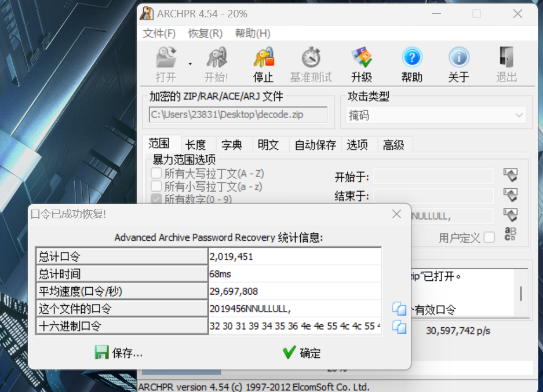Close the ARCHPR main window
Screen dimensions: 543x392
pyautogui.click(x=518, y=14)
